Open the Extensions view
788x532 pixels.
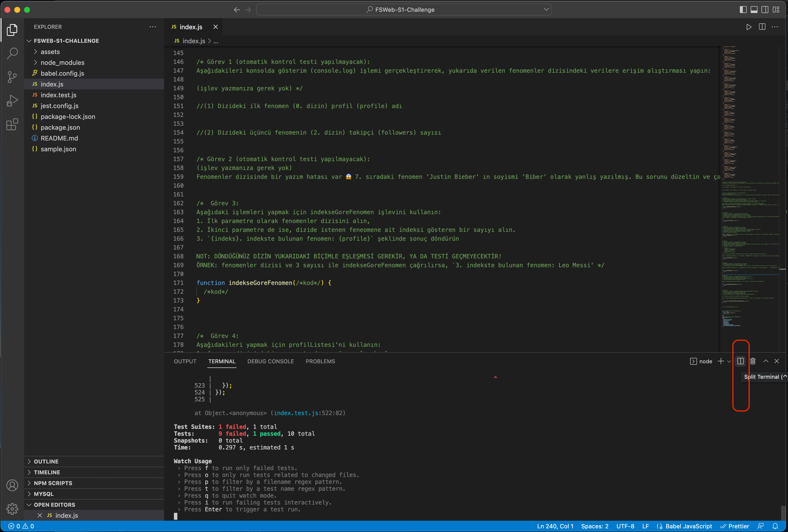(12, 125)
